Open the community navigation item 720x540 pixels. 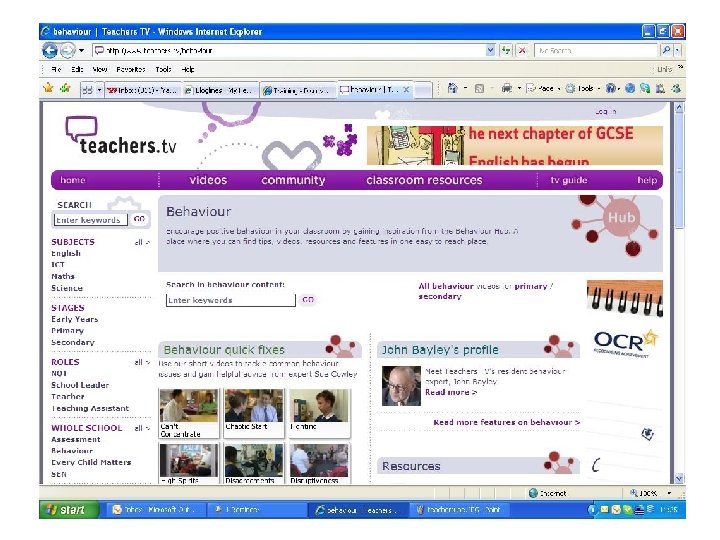click(293, 180)
